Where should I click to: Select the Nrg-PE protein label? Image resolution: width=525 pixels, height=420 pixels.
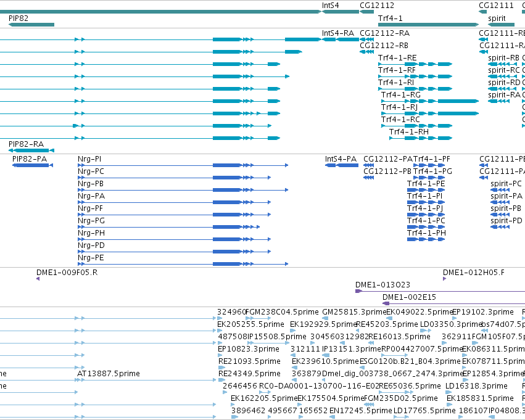(x=91, y=258)
